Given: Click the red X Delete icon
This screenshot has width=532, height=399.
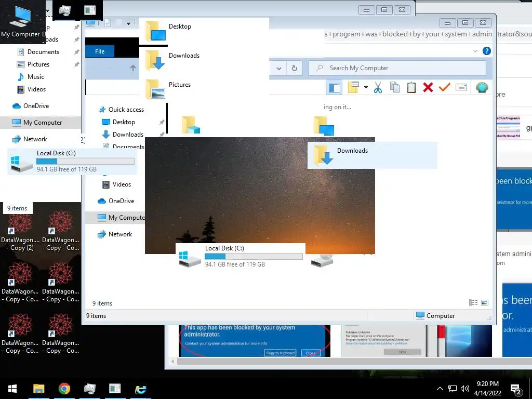Looking at the screenshot, I should 428,87.
